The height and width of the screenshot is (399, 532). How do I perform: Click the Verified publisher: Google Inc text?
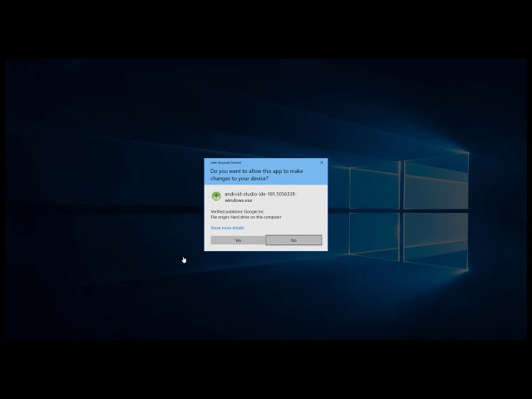click(x=237, y=211)
